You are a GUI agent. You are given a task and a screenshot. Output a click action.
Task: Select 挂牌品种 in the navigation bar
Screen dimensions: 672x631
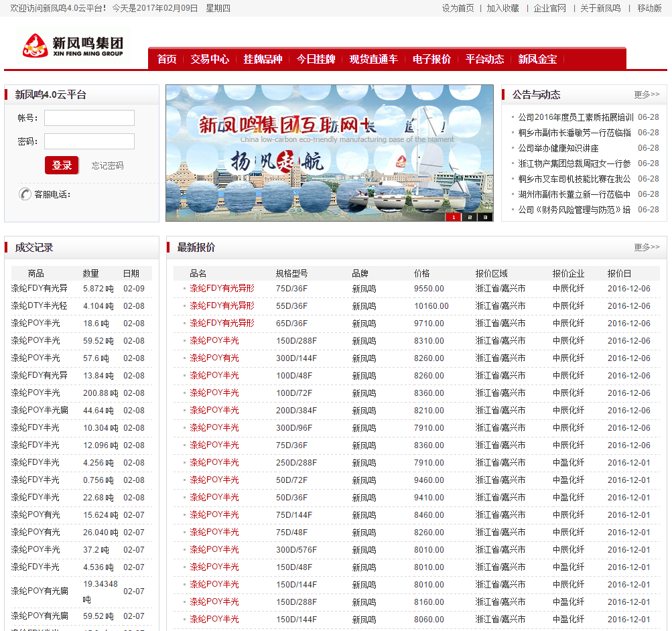pyautogui.click(x=263, y=59)
